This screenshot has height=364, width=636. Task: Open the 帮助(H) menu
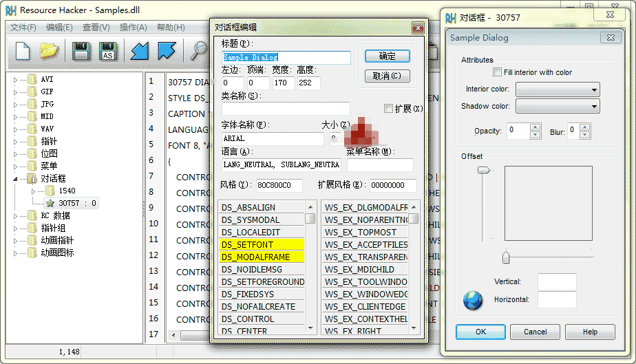click(171, 27)
